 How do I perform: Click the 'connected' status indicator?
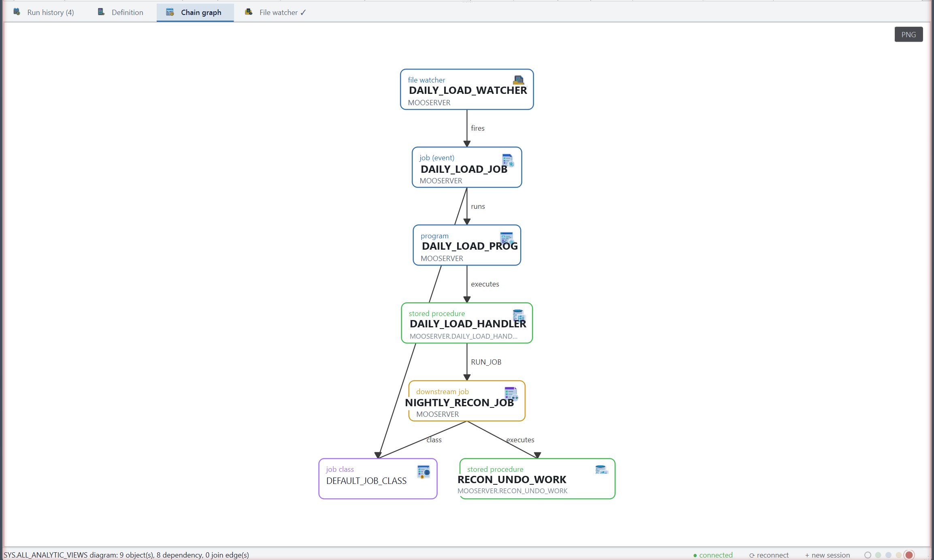coord(713,555)
